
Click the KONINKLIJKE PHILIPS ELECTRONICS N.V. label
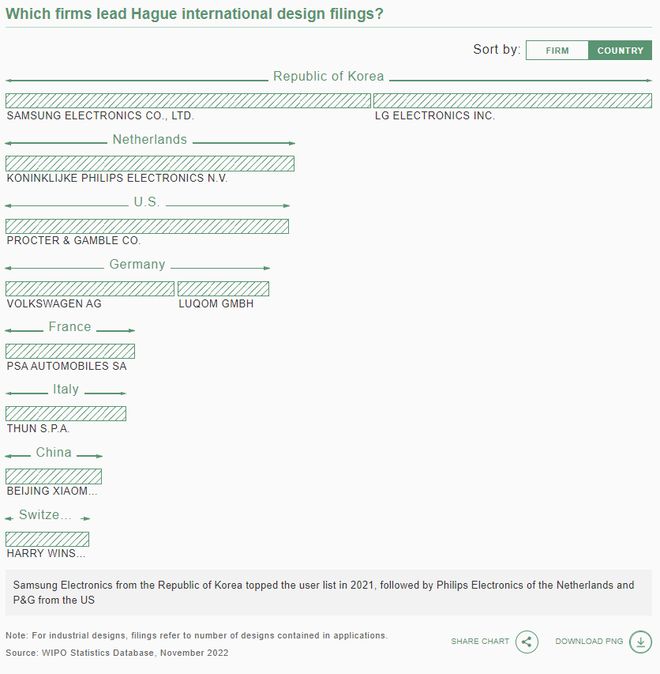pos(117,178)
